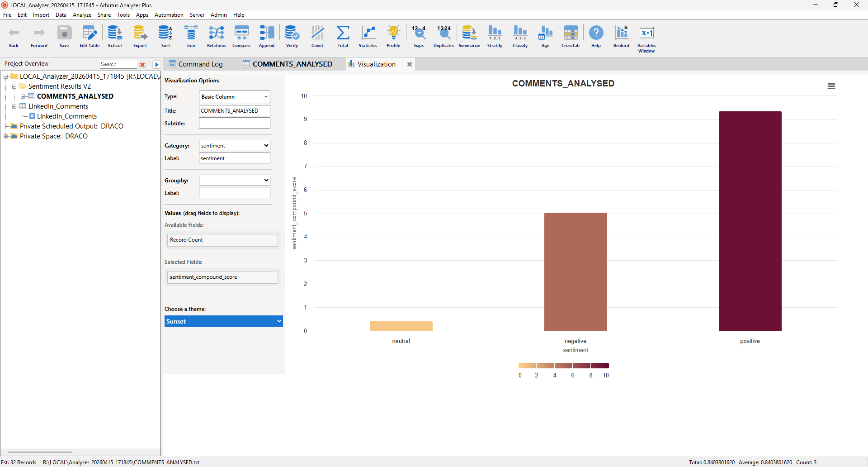Select the Stratify analysis icon

pos(495,36)
